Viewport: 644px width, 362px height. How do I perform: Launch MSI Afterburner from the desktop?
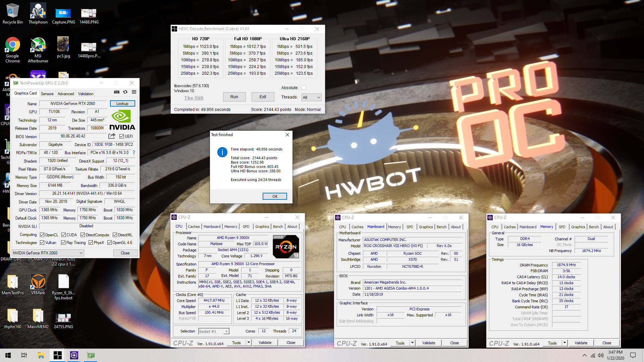(38, 50)
